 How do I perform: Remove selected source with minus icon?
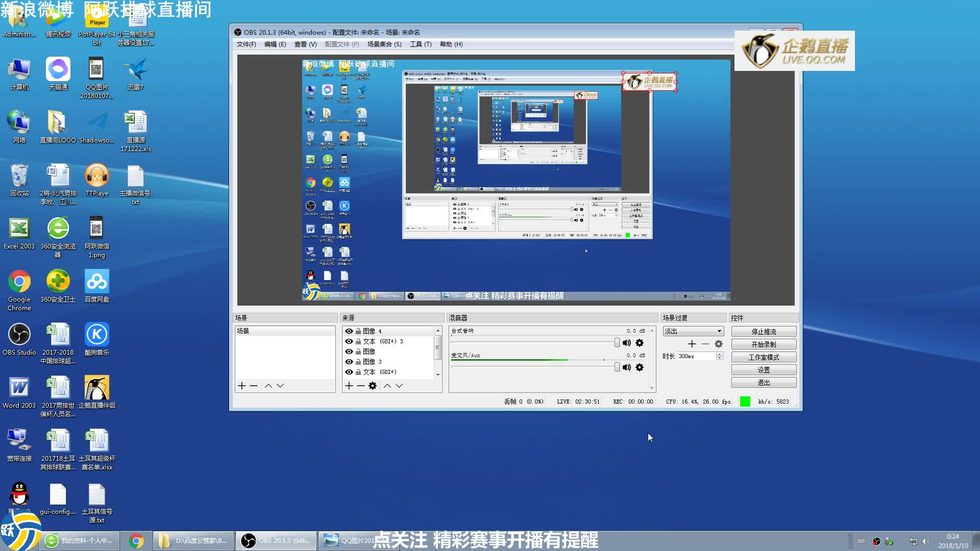point(360,386)
